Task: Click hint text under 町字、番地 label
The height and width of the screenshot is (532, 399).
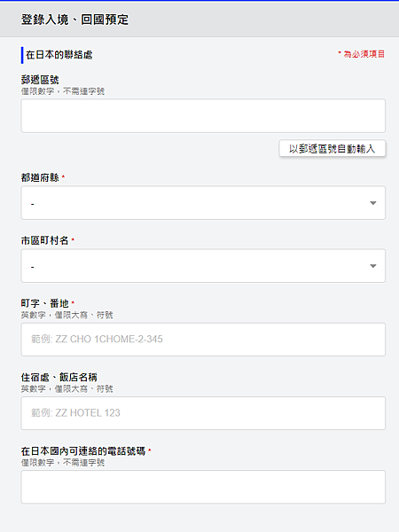Action: coord(66,315)
